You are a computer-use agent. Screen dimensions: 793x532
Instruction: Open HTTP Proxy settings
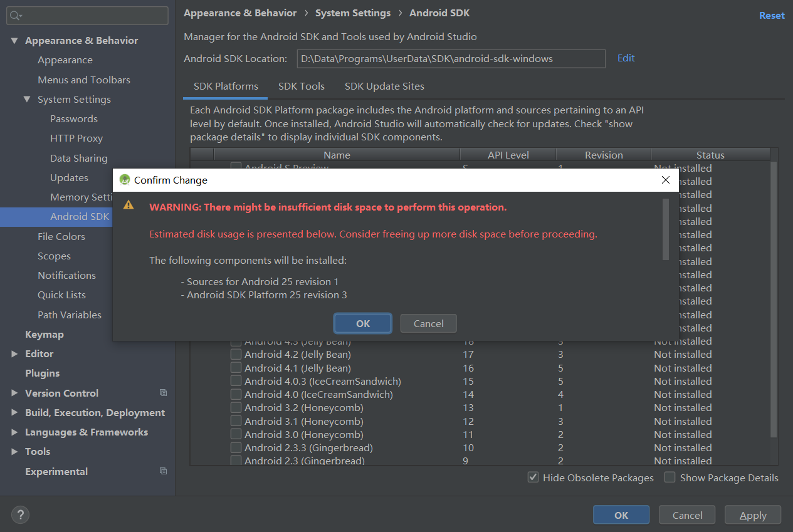click(76, 138)
